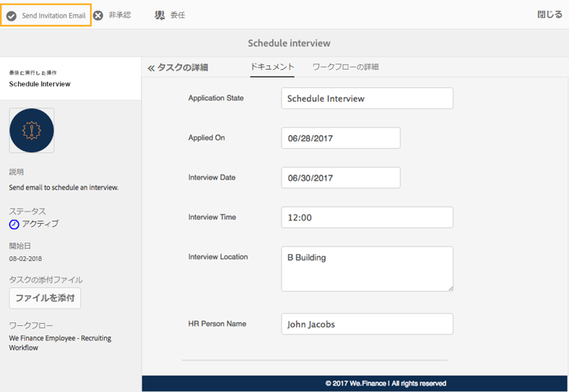Click the Applied On label
This screenshot has height=392, width=569.
coord(206,137)
